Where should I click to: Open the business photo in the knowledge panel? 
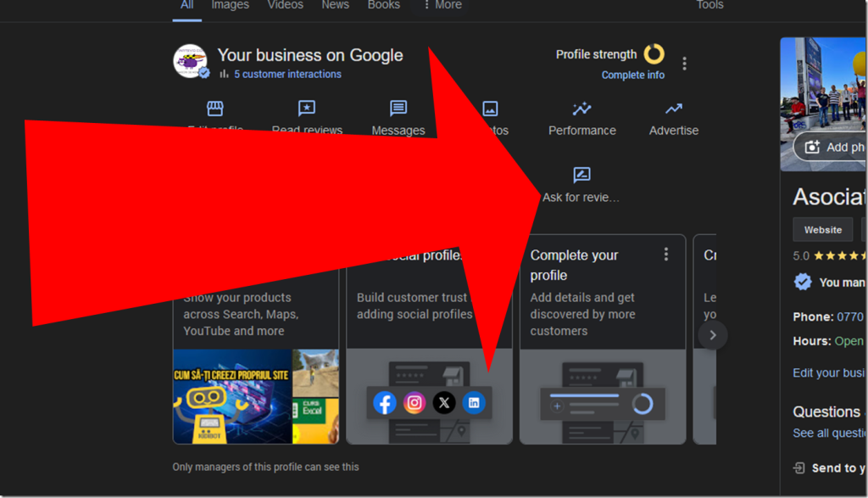[824, 104]
